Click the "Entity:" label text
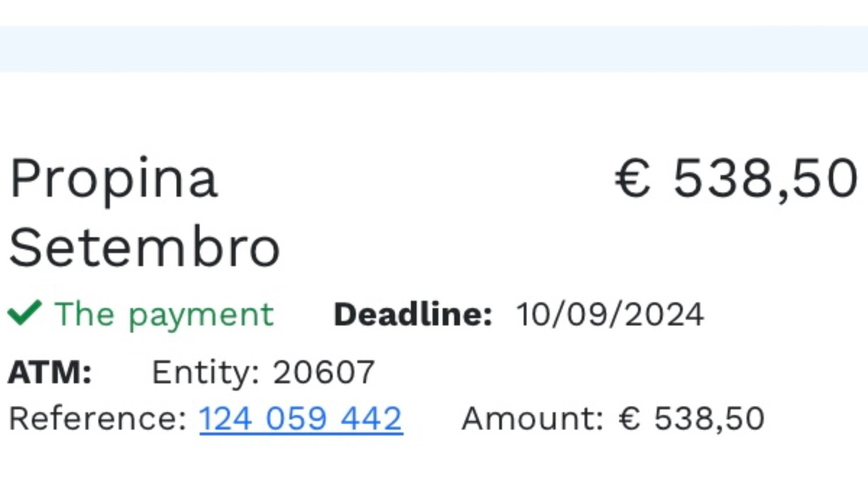The height and width of the screenshot is (486, 868). click(205, 372)
